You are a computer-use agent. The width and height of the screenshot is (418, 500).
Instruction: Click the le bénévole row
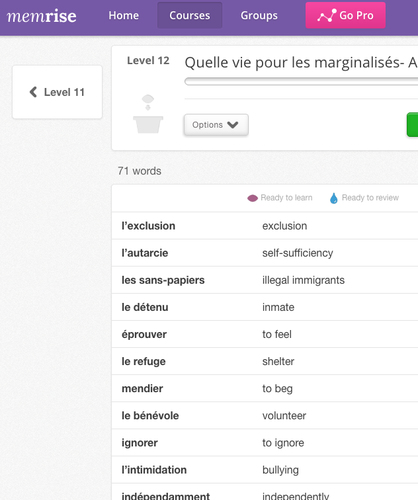point(265,415)
